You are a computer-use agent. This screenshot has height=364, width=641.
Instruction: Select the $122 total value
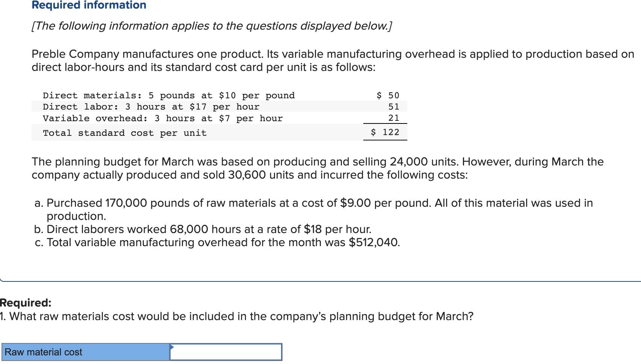pyautogui.click(x=385, y=132)
